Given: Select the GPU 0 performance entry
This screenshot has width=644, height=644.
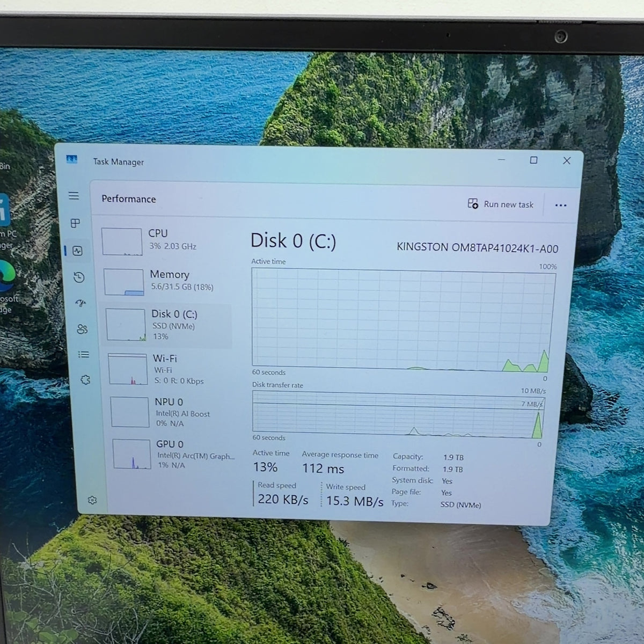Looking at the screenshot, I should [x=174, y=454].
